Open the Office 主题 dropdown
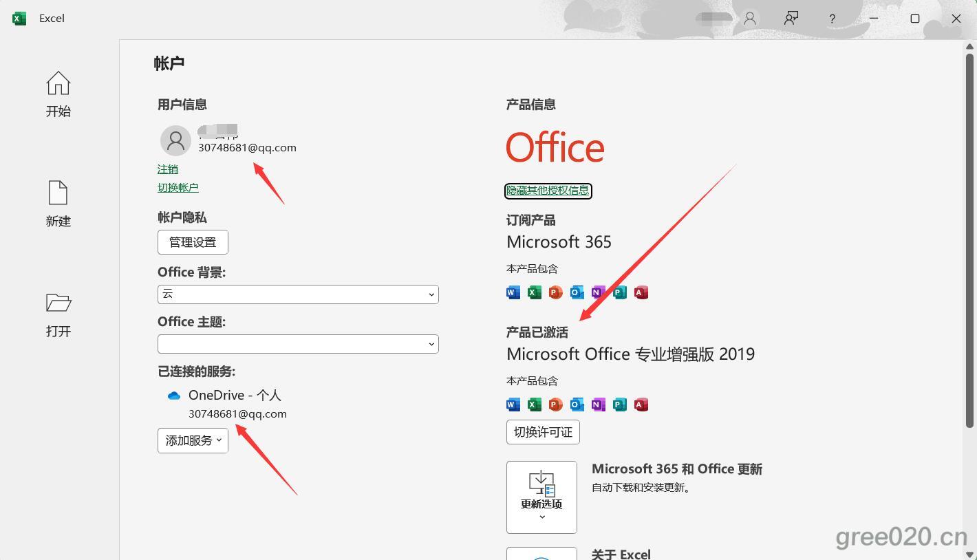The width and height of the screenshot is (977, 560). pyautogui.click(x=298, y=344)
